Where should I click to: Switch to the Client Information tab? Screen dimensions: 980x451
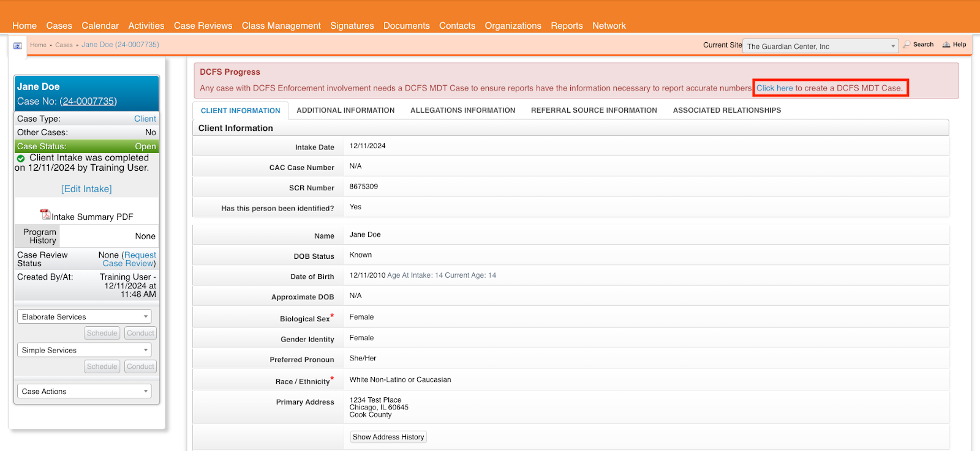click(241, 111)
